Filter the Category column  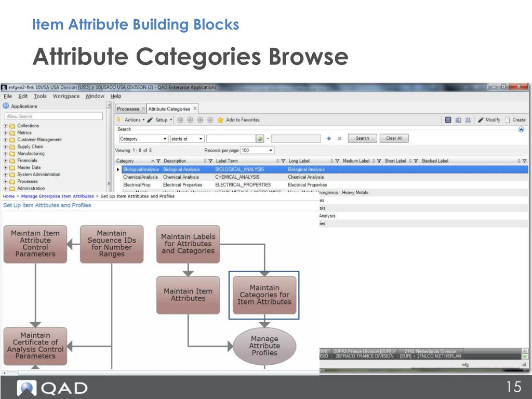(x=158, y=161)
